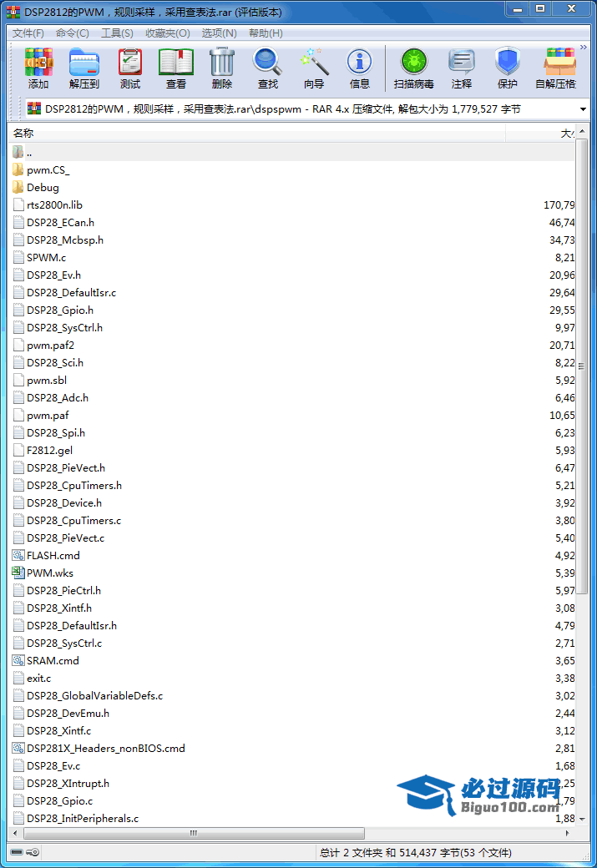Select file DSP28_Mcbsp.h
This screenshot has width=597, height=868.
coord(65,240)
